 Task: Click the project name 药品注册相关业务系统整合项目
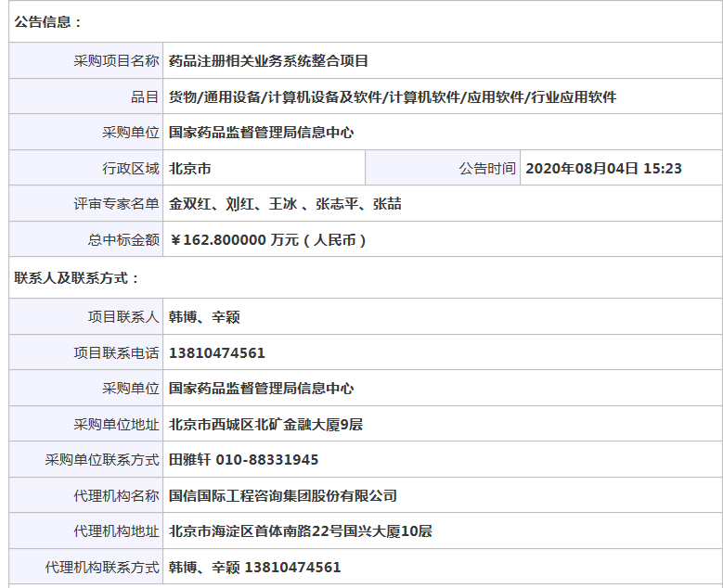[268, 61]
